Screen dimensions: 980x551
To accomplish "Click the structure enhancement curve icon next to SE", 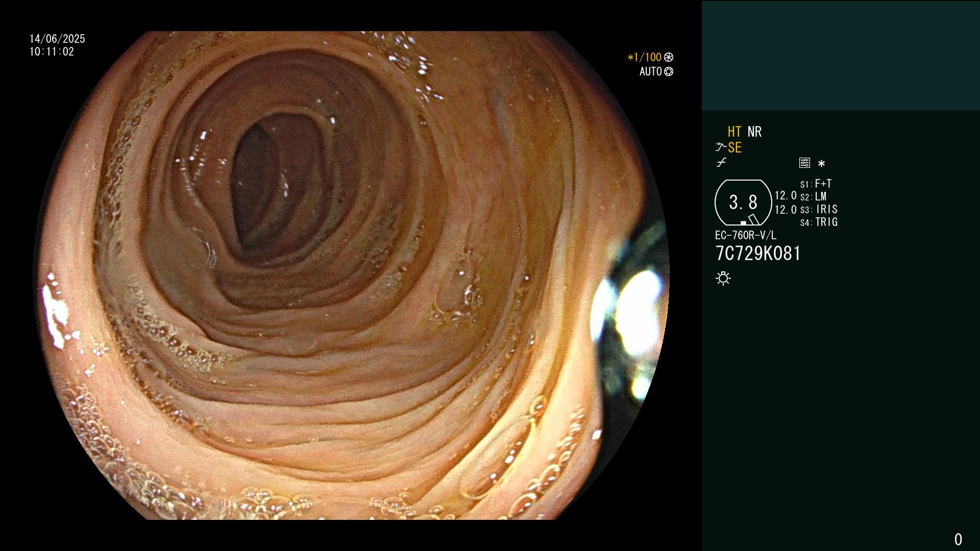I will coord(721,147).
